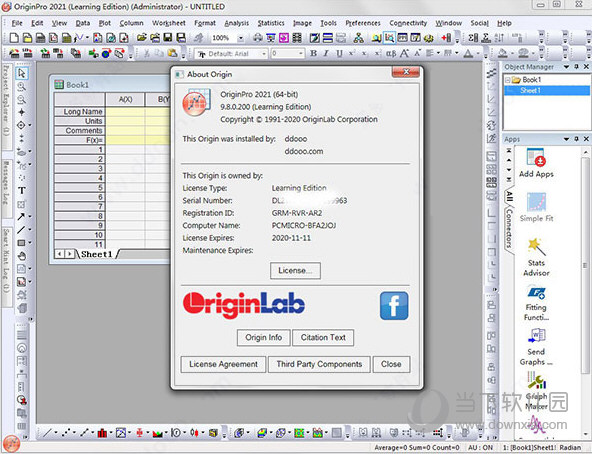
Task: Open the File menu
Action: (x=17, y=23)
